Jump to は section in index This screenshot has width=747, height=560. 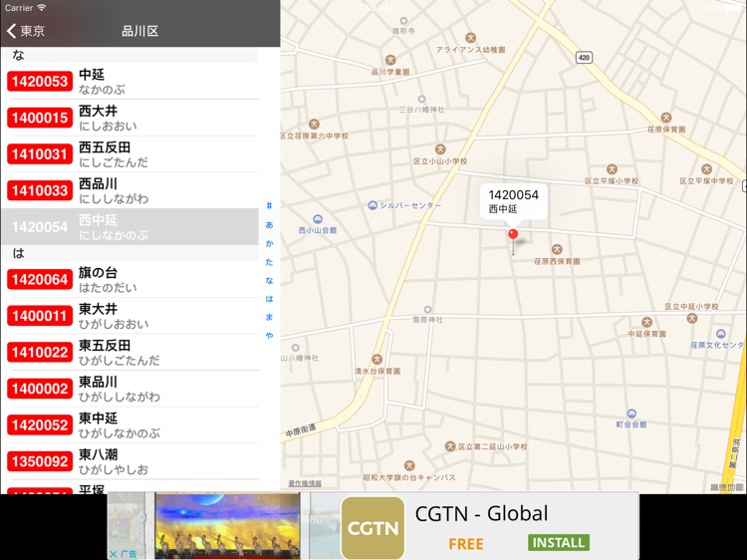pos(269,299)
